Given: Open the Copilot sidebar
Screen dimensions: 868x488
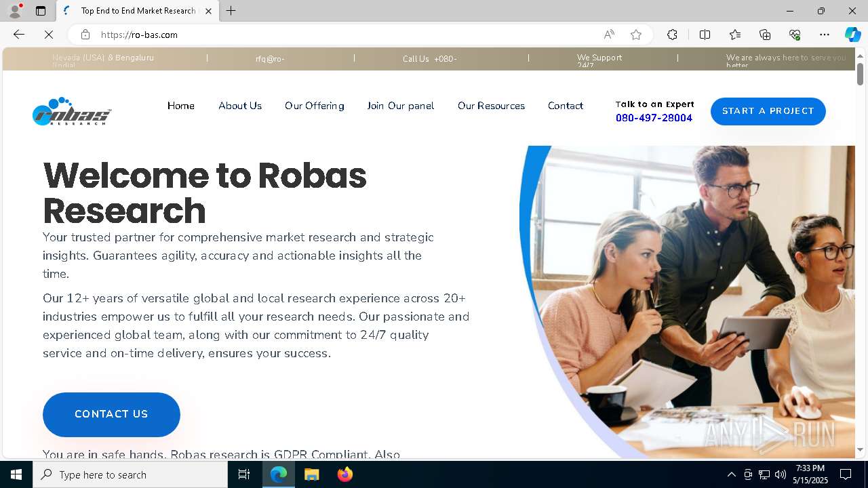Looking at the screenshot, I should 852,35.
